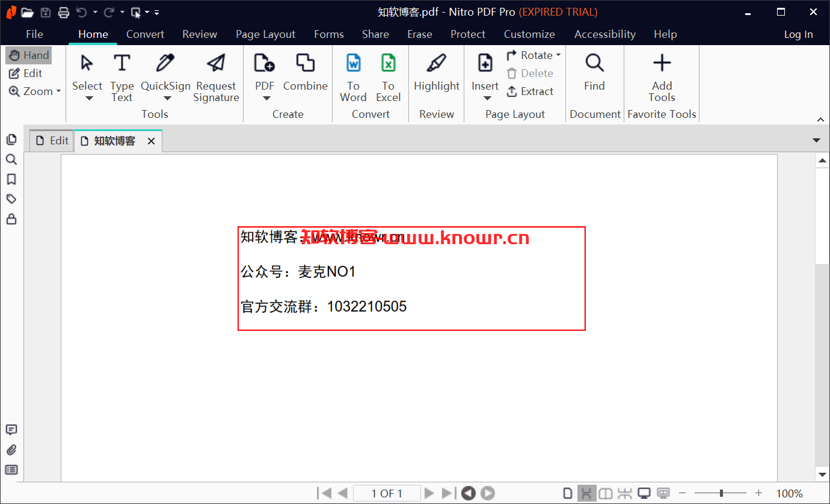The image size is (830, 504).
Task: Click the Save icon in title bar
Action: coord(46,12)
